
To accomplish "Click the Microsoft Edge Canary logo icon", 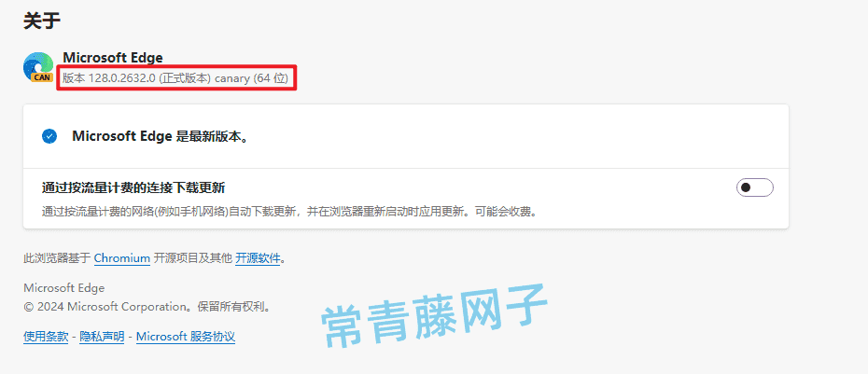I will tap(38, 67).
